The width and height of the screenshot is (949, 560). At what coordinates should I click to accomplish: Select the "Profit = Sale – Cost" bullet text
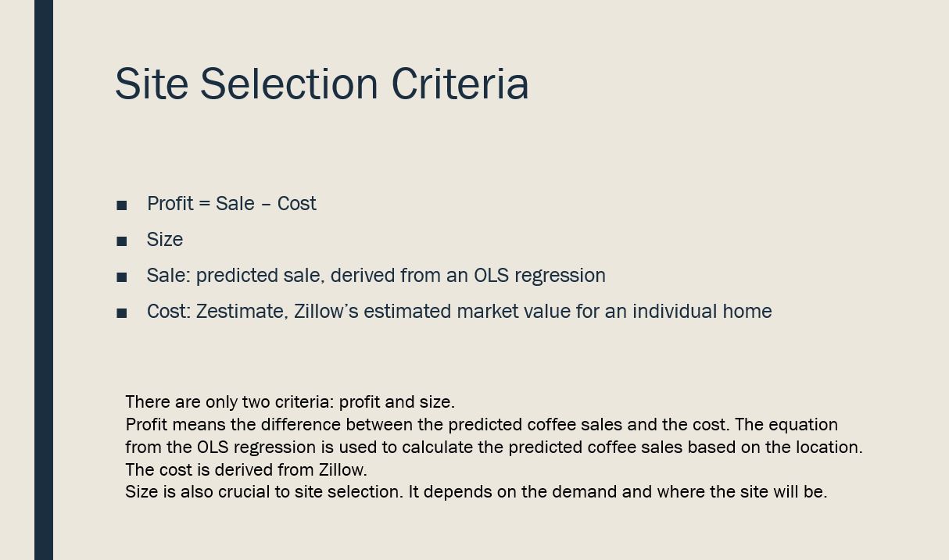pyautogui.click(x=231, y=204)
